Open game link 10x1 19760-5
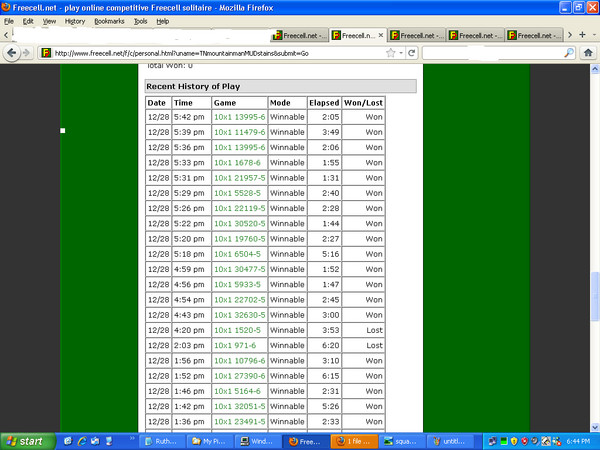600x450 pixels. point(239,239)
